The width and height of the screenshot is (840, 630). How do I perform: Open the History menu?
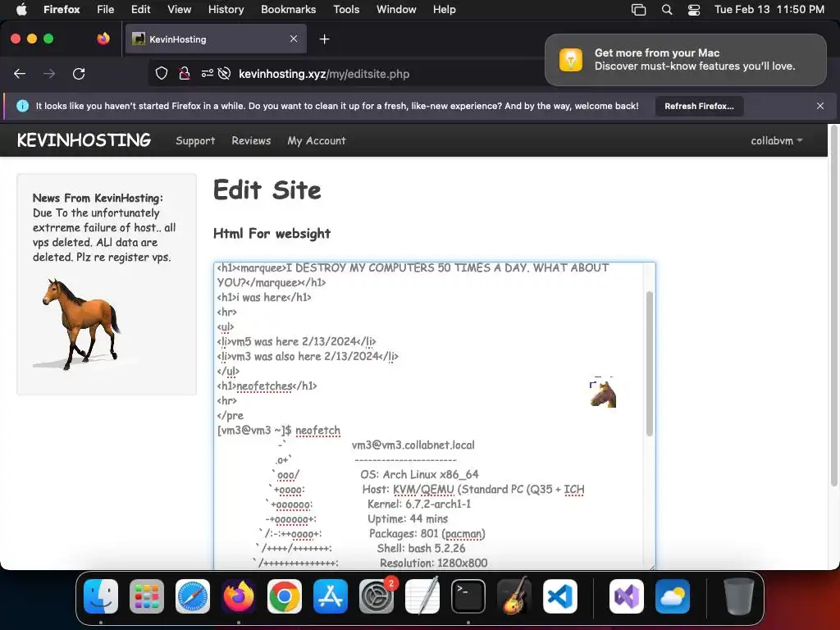pos(226,10)
